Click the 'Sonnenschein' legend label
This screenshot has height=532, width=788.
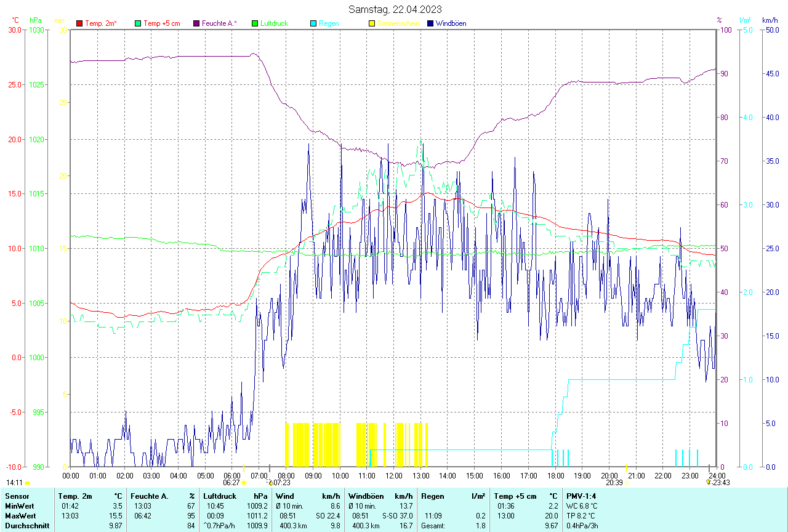click(x=398, y=23)
